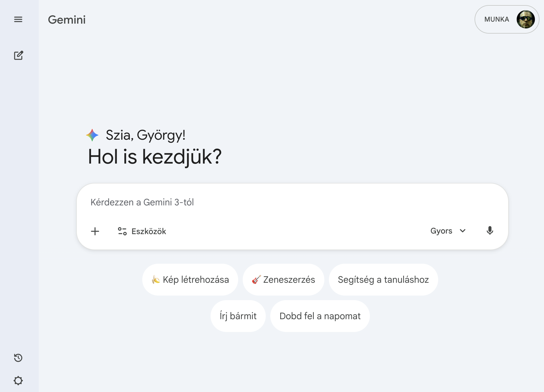Click the chevron next to Gyors

point(463,231)
